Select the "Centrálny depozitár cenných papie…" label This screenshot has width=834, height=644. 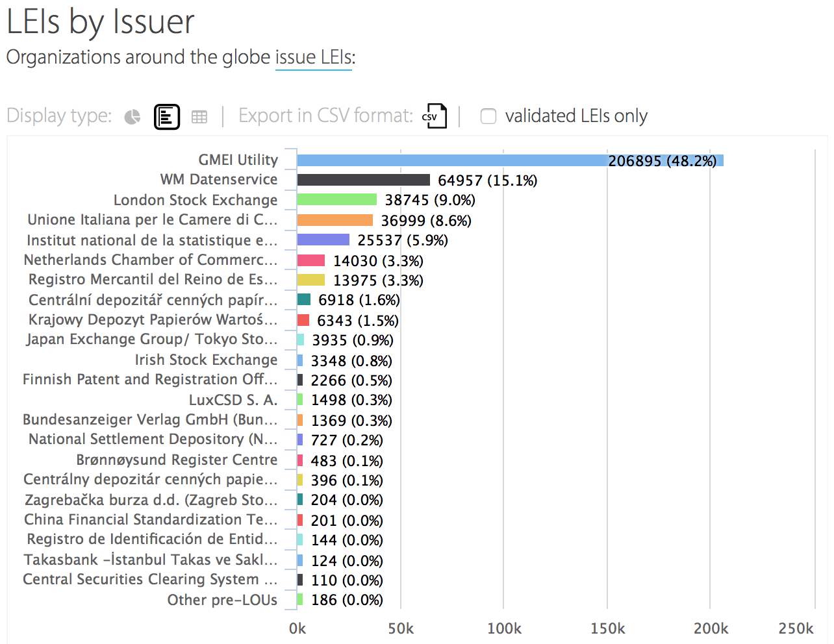[x=151, y=479]
